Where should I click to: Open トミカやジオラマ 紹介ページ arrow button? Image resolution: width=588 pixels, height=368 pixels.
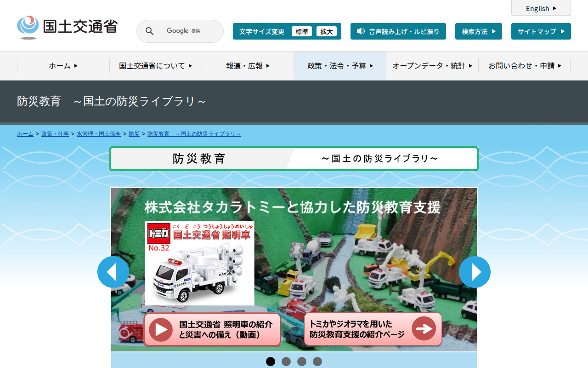(373, 329)
